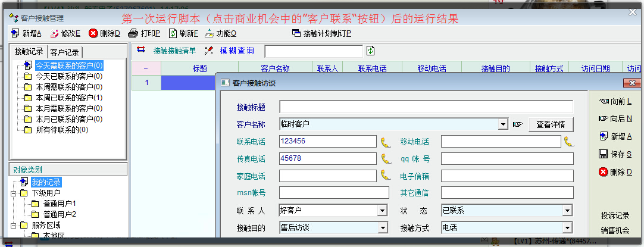The image size is (644, 247).
Task: Click the 查看详情 button
Action: tap(551, 124)
